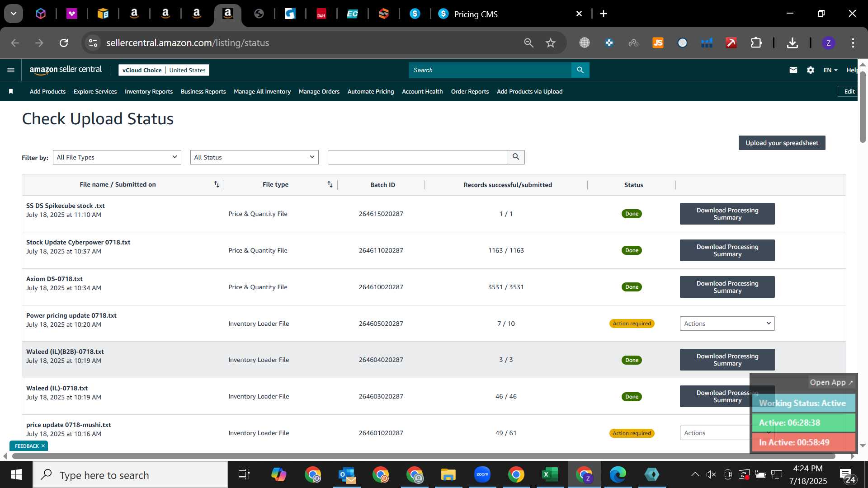Open Account Health menu item
Viewport: 868px width, 488px height.
pos(422,91)
